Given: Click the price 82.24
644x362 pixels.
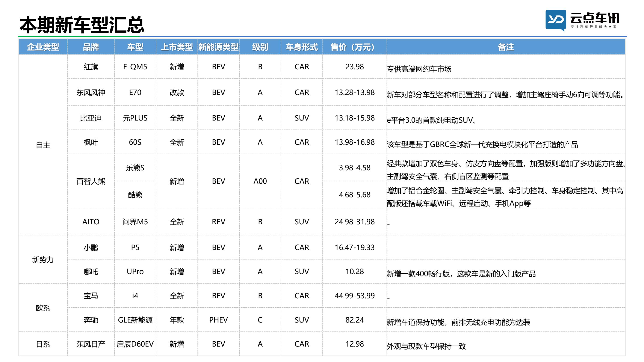Looking at the screenshot, I should coord(354,320).
